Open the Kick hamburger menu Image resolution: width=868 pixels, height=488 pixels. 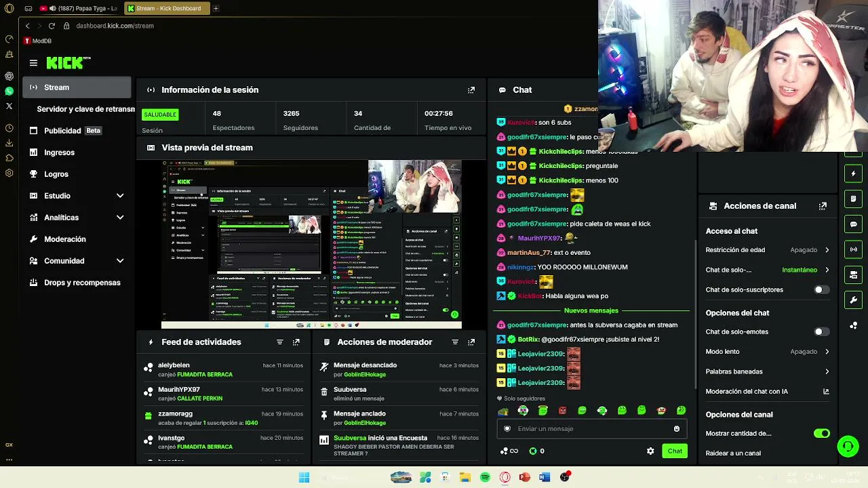point(33,63)
